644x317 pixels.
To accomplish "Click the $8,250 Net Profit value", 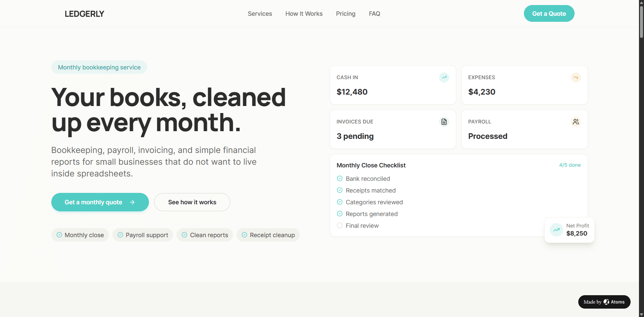I will pyautogui.click(x=577, y=233).
